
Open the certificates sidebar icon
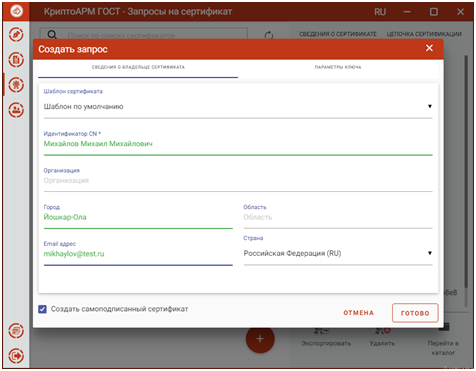16,85
